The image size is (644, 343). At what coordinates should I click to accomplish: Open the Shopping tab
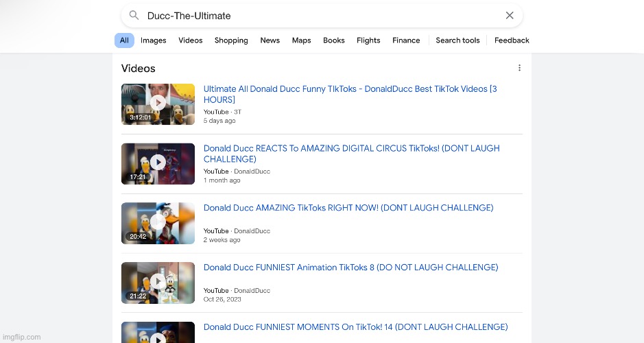click(231, 40)
